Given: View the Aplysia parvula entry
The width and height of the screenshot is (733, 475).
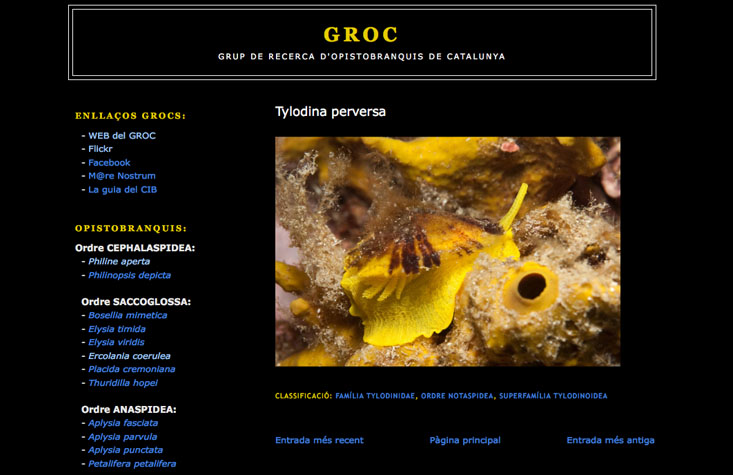Looking at the screenshot, I should (x=122, y=437).
